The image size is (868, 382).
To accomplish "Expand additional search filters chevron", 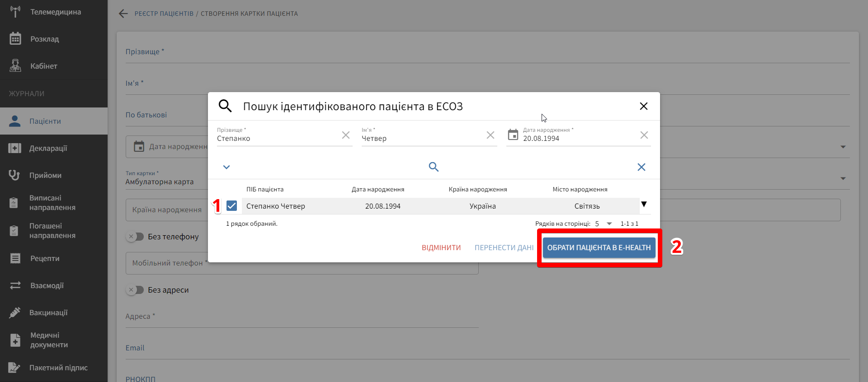I will (226, 167).
